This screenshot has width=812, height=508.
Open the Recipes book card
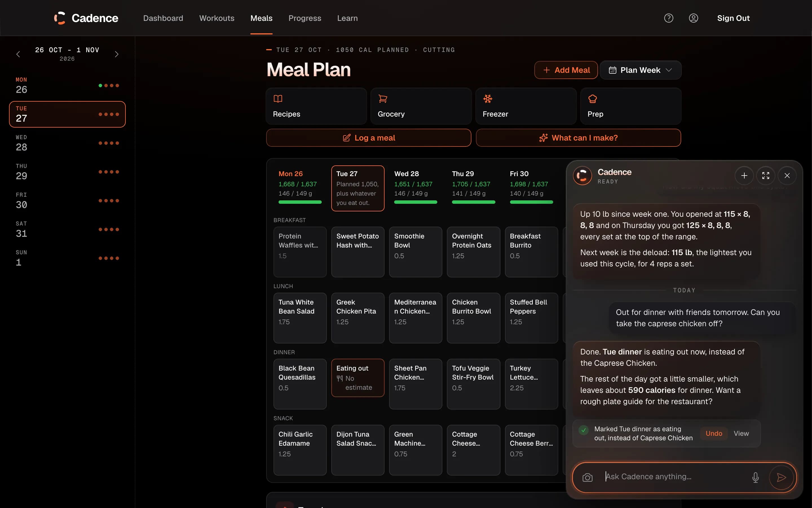tap(316, 106)
